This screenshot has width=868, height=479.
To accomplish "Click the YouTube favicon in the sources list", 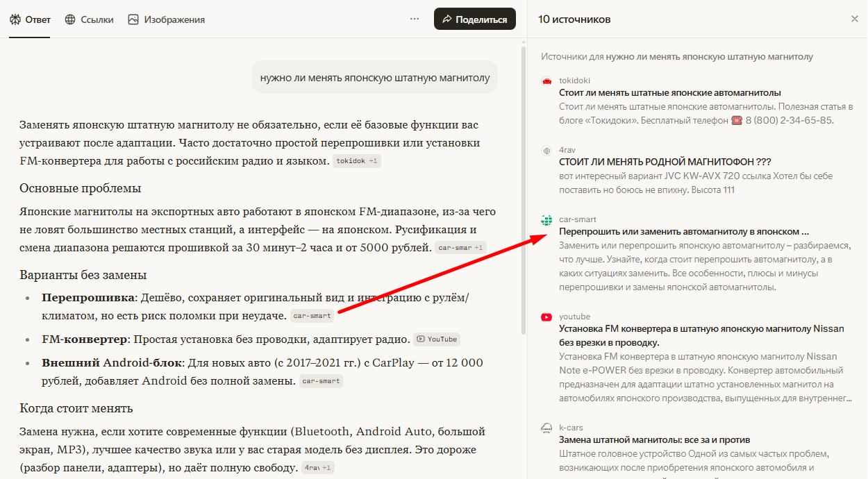I will point(546,316).
